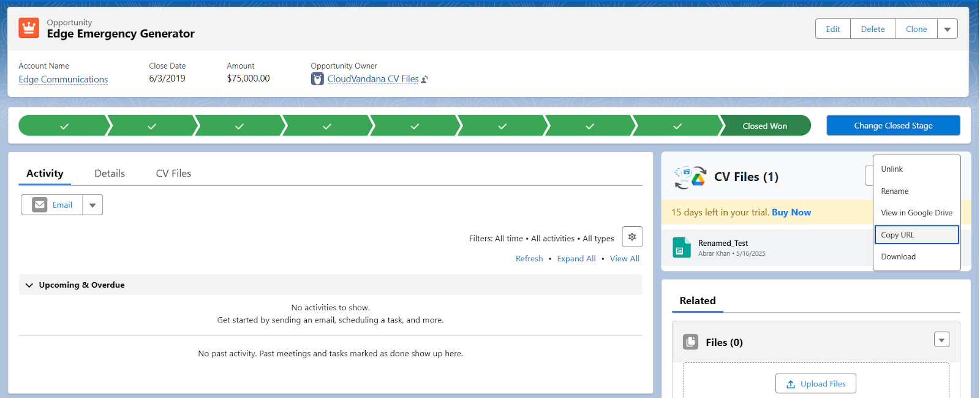
Task: Click the Upload Files button
Action: pyautogui.click(x=816, y=384)
